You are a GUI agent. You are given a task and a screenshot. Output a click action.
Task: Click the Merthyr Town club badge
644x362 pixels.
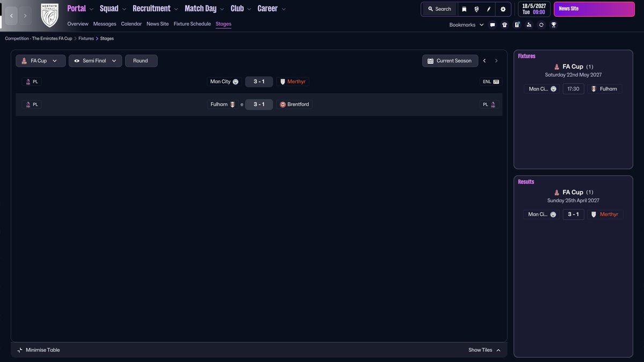pyautogui.click(x=49, y=15)
